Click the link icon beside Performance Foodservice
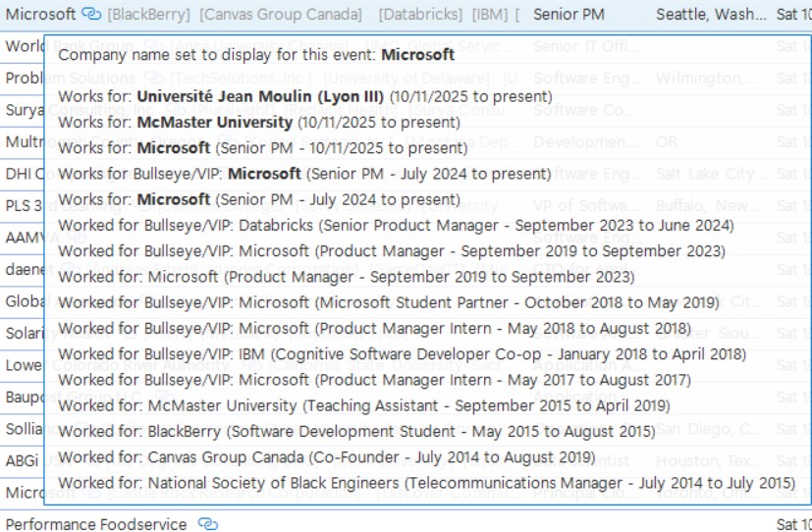The width and height of the screenshot is (812, 532). [207, 524]
